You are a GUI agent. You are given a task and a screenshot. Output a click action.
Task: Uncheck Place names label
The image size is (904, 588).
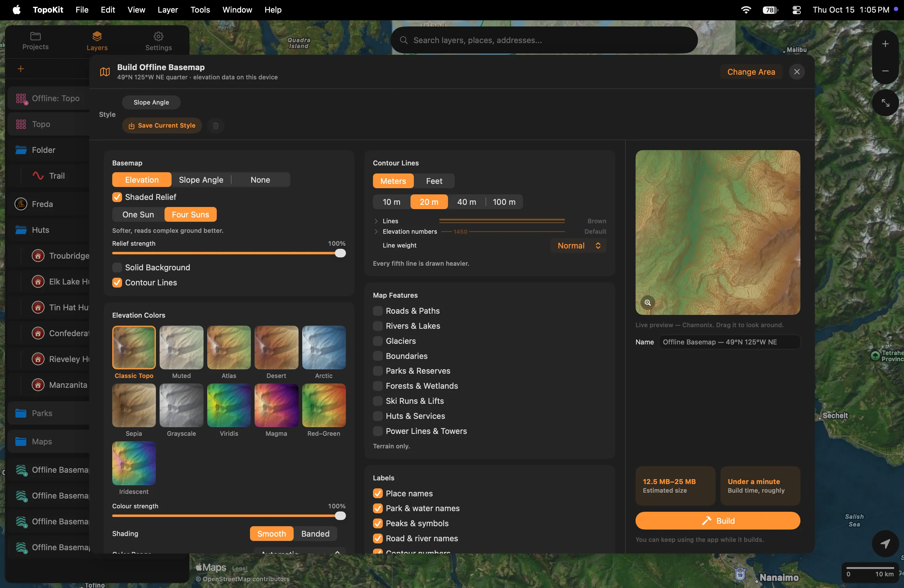pyautogui.click(x=378, y=493)
